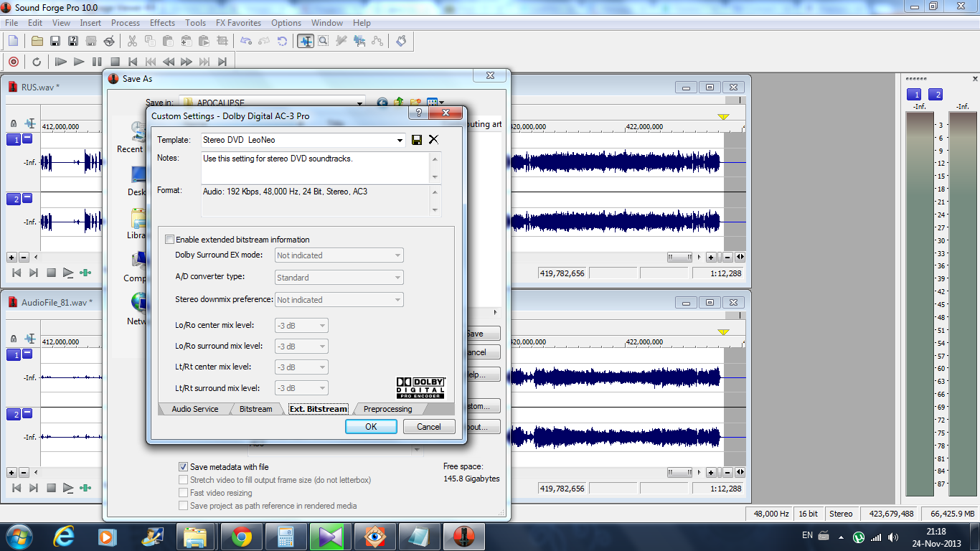Toggle Save project as path reference checkbox

(x=184, y=506)
